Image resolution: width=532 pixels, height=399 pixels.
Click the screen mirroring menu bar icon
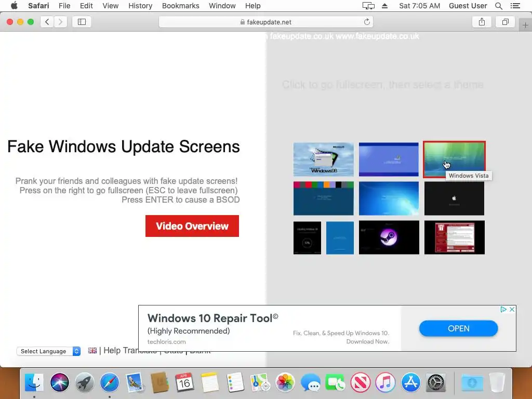(368, 6)
